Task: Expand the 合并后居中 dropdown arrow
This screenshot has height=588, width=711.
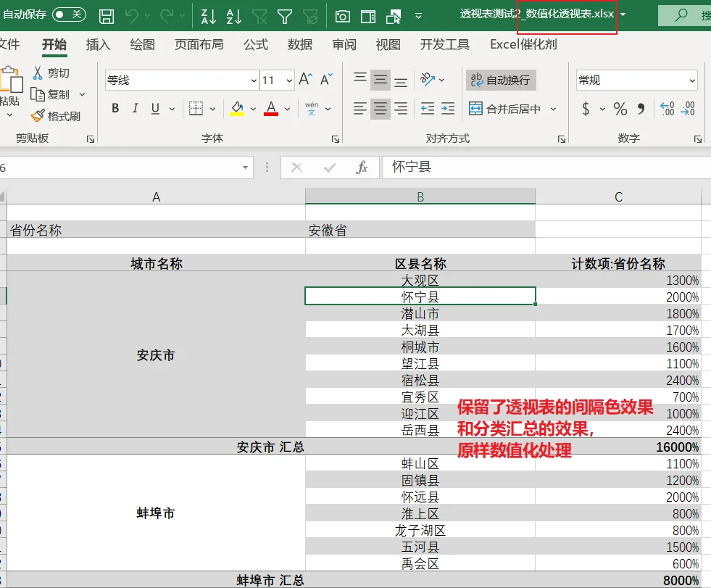Action: (x=553, y=109)
